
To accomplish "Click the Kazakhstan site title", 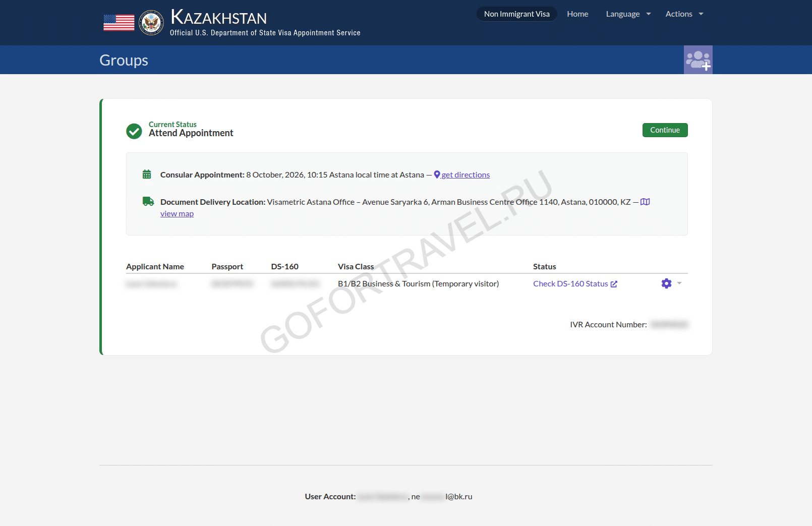I will tap(219, 18).
